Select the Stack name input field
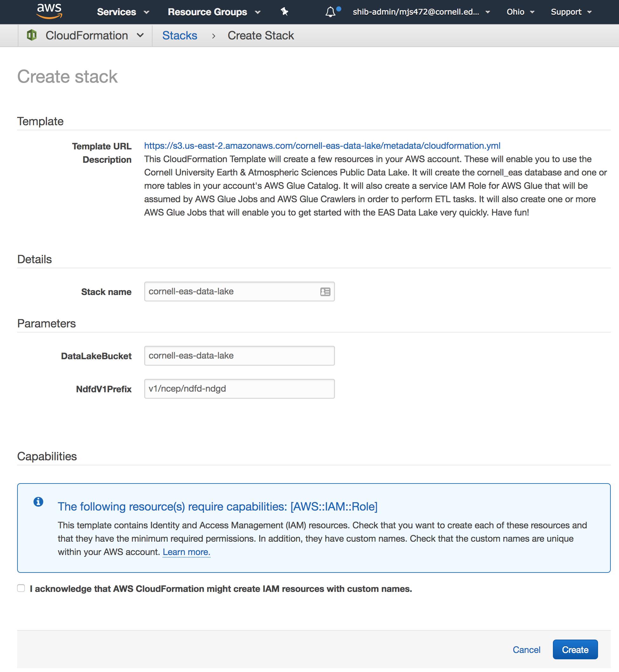This screenshot has width=619, height=672. [x=239, y=291]
